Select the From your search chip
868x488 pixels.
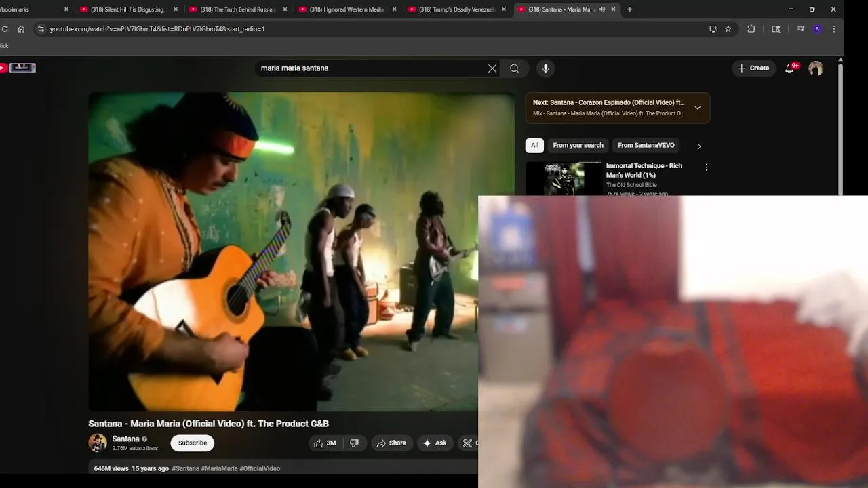click(578, 145)
